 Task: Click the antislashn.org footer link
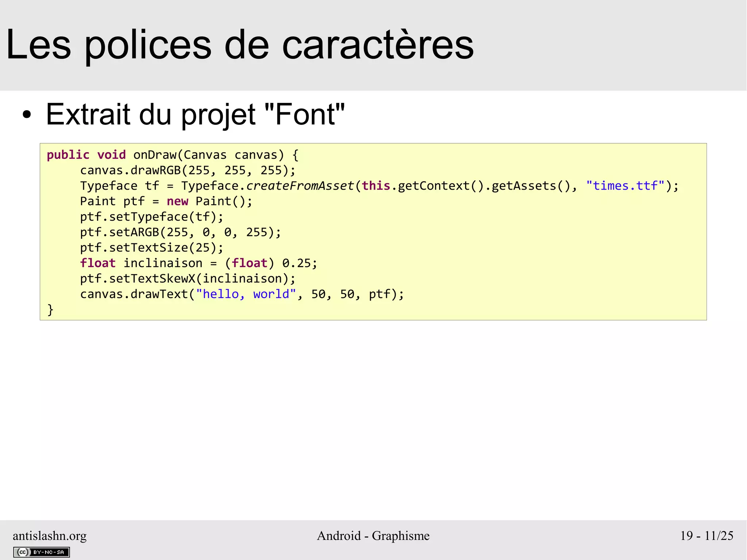50,536
